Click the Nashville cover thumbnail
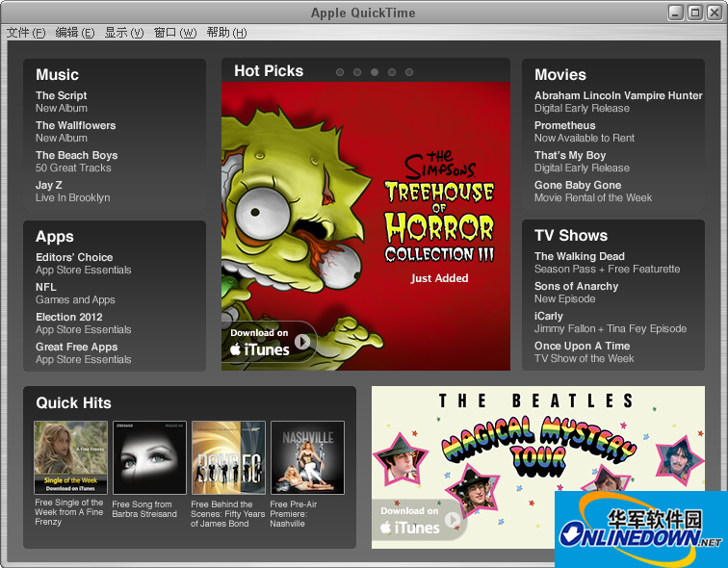 [x=307, y=457]
